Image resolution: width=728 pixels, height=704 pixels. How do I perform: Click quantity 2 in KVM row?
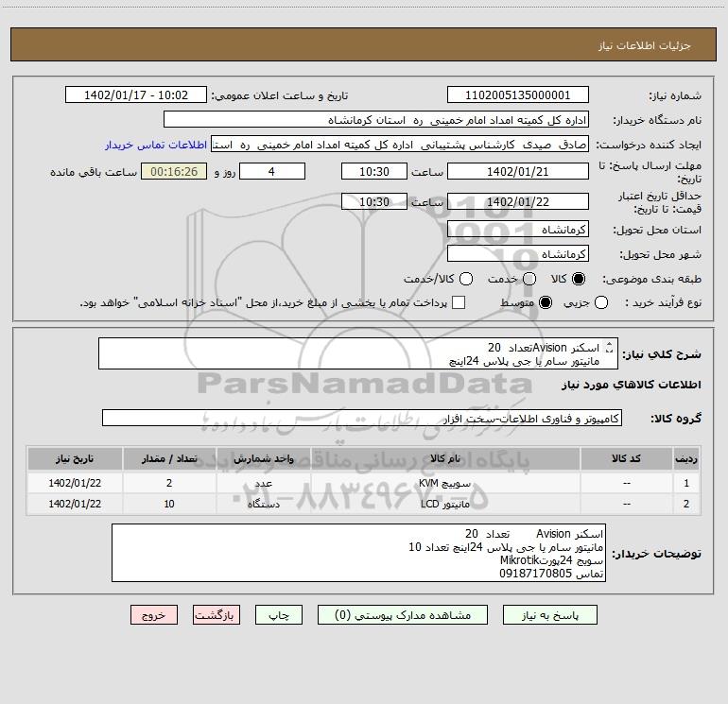[x=169, y=483]
